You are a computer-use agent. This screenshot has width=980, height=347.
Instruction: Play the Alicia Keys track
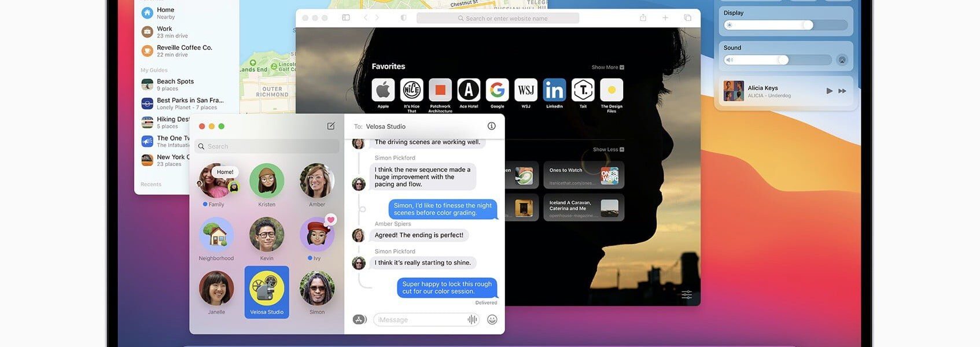829,91
